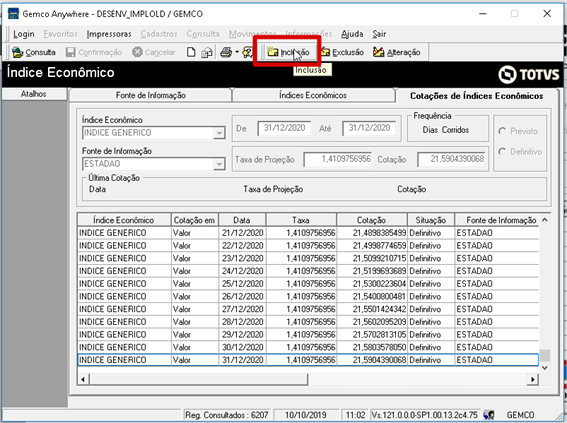
Task: Click the Cotação column header in table
Action: coord(372,220)
